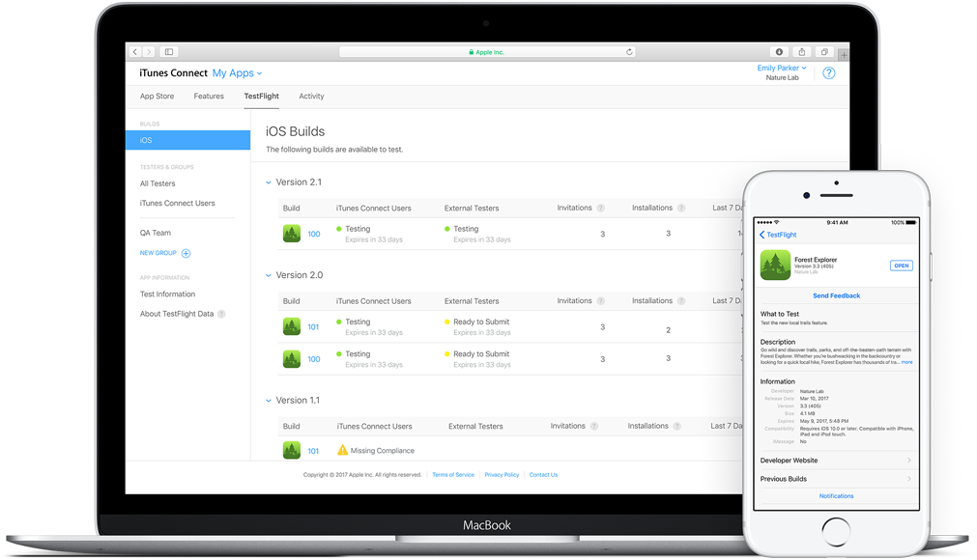Toggle the Safari sidebar button
Viewport: 977px width, 560px height.
coord(169,51)
